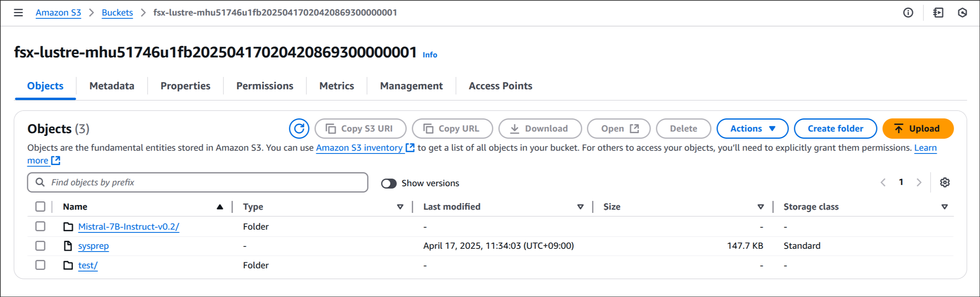This screenshot has width=980, height=297.
Task: Click the test folder icon
Action: click(x=68, y=266)
